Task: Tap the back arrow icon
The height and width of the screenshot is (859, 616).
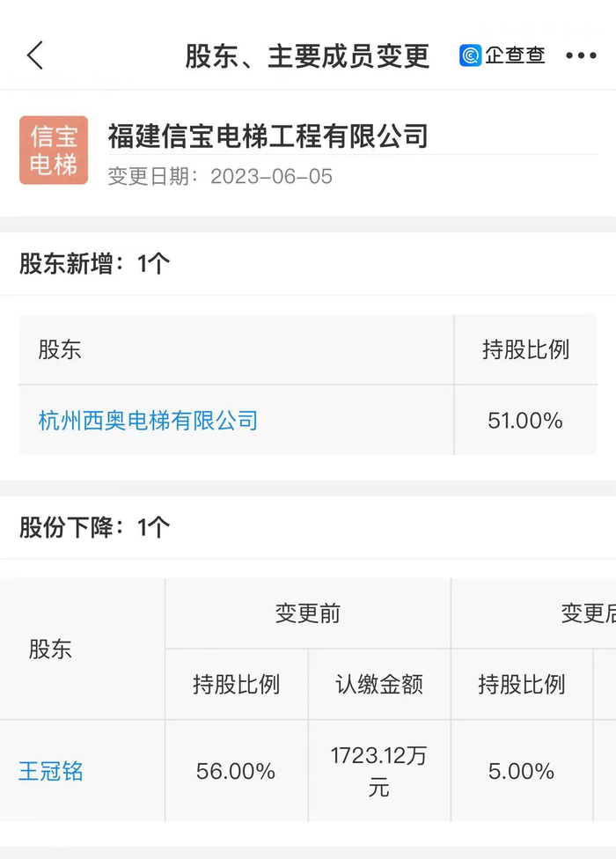Action: (x=35, y=55)
